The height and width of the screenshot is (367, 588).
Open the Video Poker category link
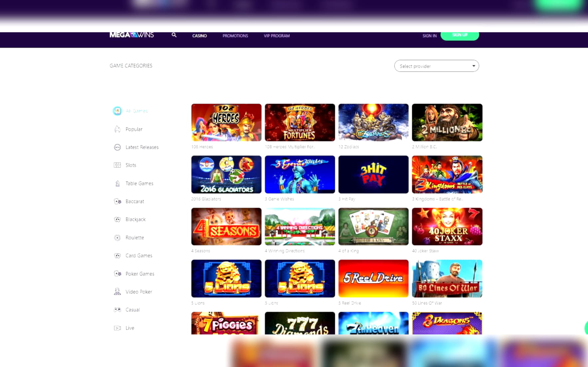tap(139, 292)
